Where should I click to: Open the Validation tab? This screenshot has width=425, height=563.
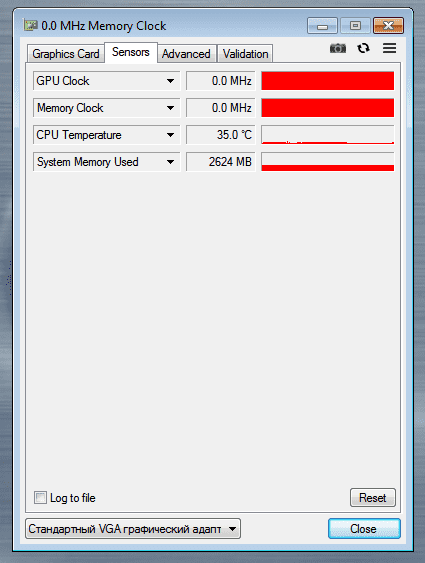click(x=245, y=54)
